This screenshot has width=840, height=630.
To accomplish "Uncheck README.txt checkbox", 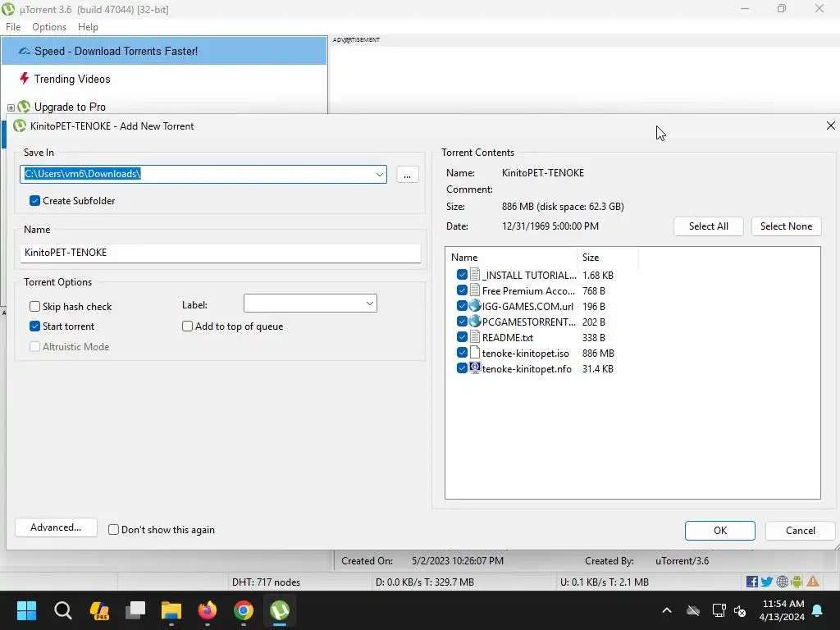I will [x=462, y=337].
